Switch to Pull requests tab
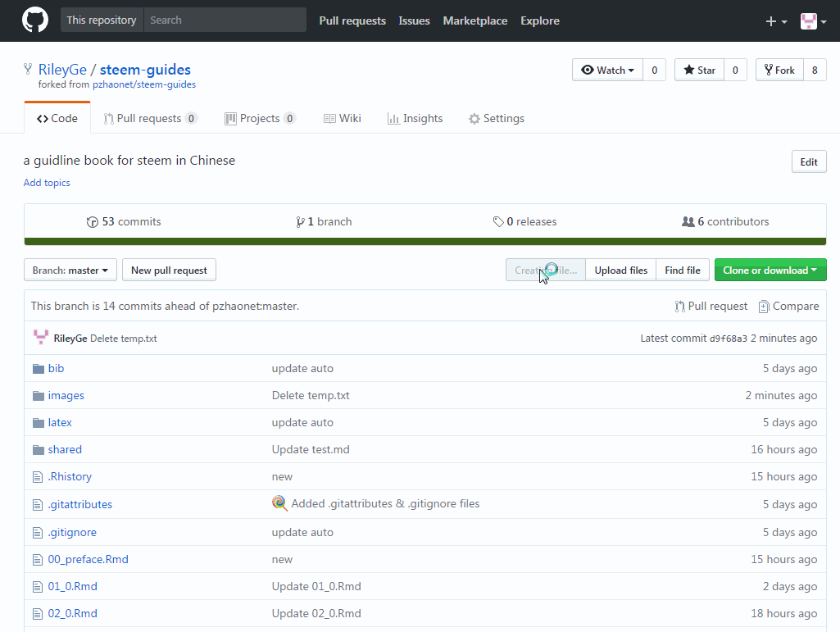Image resolution: width=840 pixels, height=632 pixels. (x=150, y=119)
